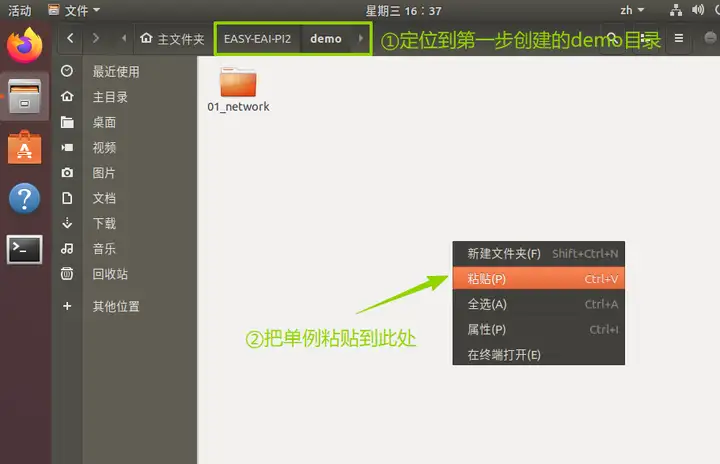
Task: Click the 下载 download arrow icon
Action: [67, 223]
